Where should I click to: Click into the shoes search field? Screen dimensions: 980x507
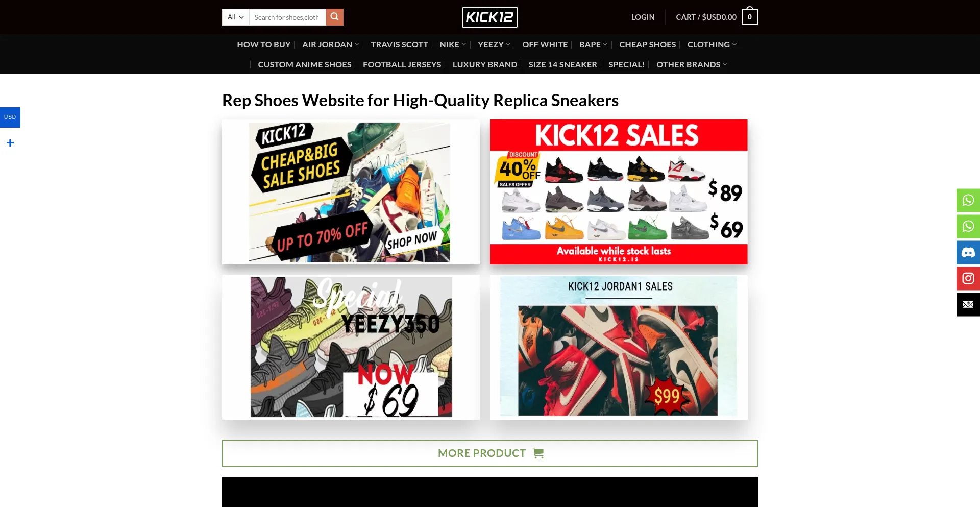coord(287,17)
